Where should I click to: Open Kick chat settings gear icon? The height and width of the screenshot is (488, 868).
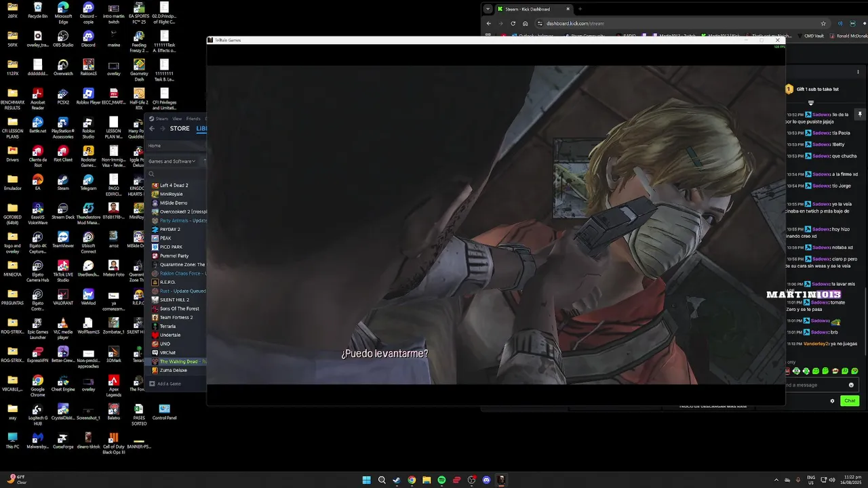tap(833, 401)
